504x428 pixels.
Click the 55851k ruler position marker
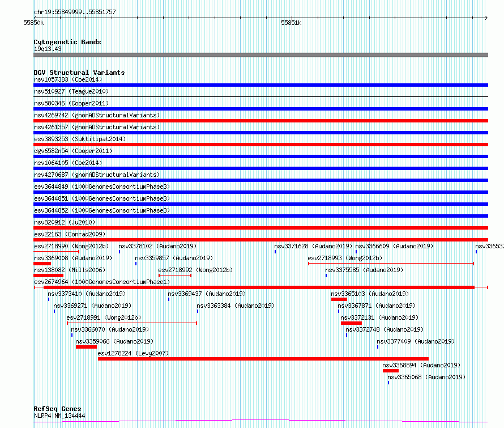(x=291, y=23)
